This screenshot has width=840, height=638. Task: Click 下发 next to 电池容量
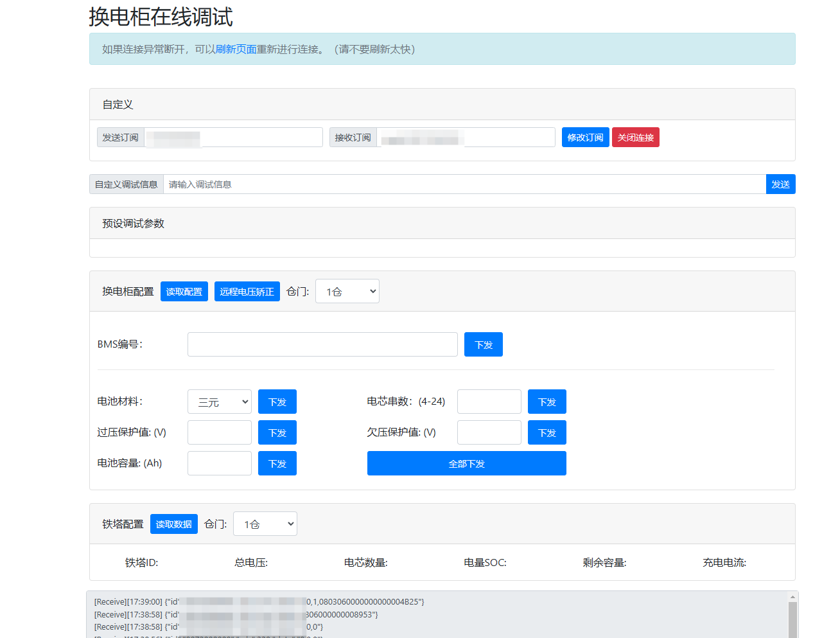click(x=277, y=463)
